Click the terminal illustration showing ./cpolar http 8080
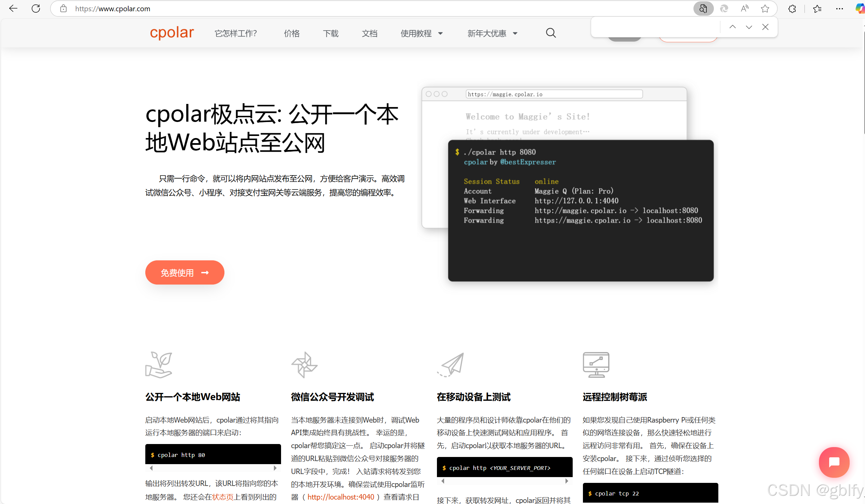The width and height of the screenshot is (865, 504). coord(581,211)
